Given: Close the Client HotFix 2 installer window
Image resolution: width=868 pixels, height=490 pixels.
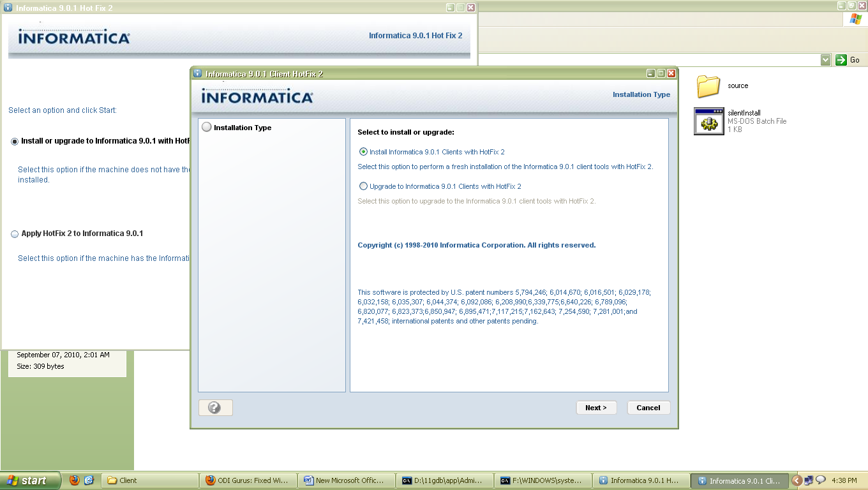Looking at the screenshot, I should [671, 73].
